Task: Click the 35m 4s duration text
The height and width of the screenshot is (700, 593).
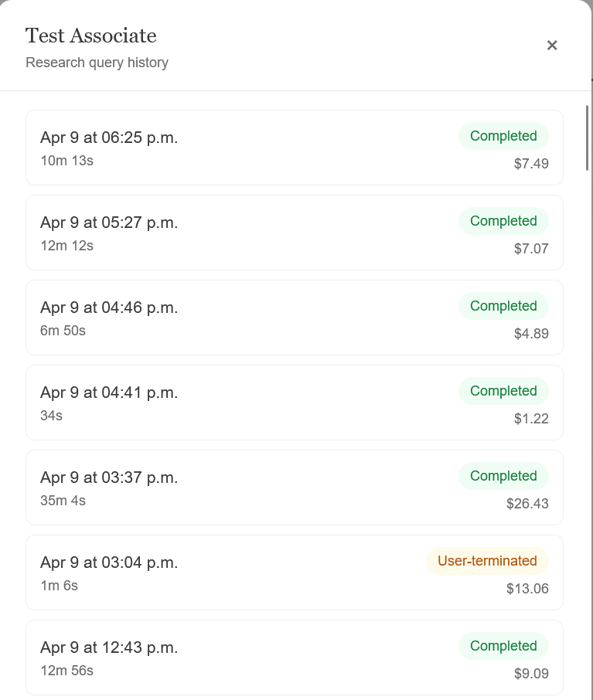Action: (x=63, y=501)
